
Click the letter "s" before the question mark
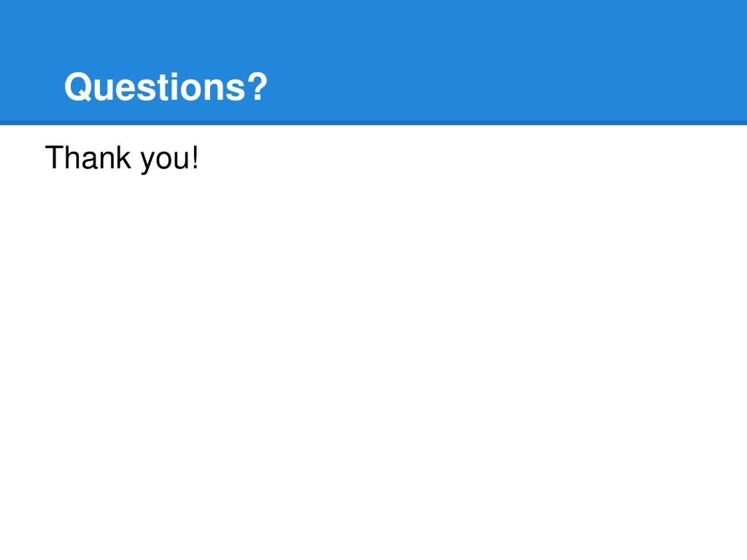(236, 90)
